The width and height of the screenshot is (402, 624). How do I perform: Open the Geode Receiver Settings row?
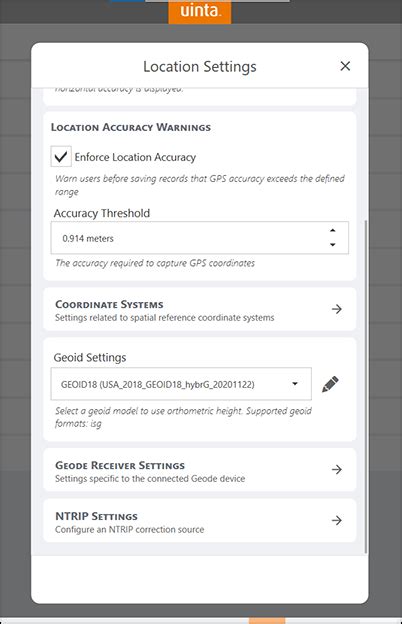pos(199,470)
